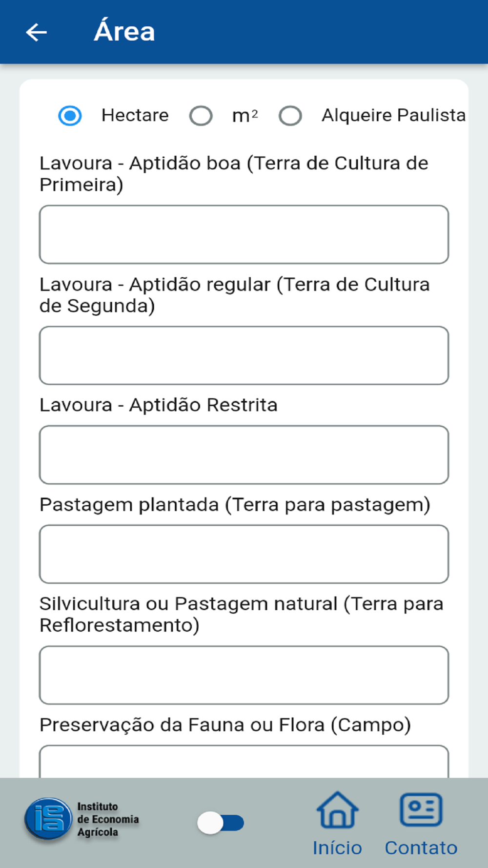Click the Hectare unit label text

point(135,115)
